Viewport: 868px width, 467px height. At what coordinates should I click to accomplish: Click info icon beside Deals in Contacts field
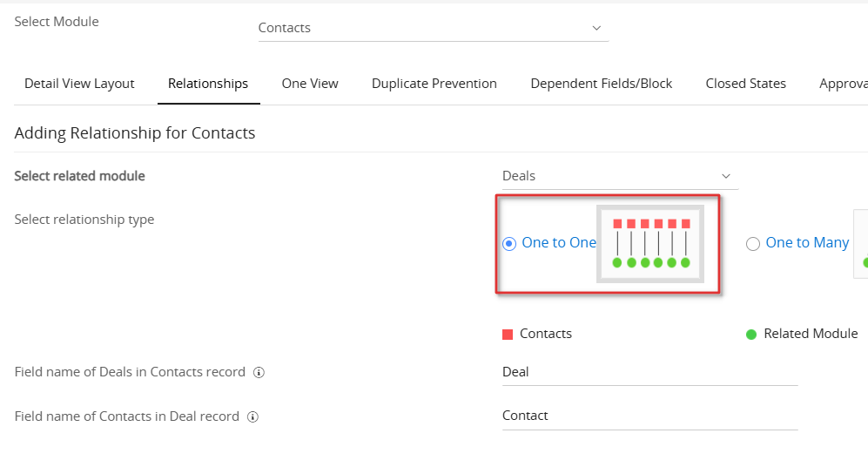coord(259,373)
